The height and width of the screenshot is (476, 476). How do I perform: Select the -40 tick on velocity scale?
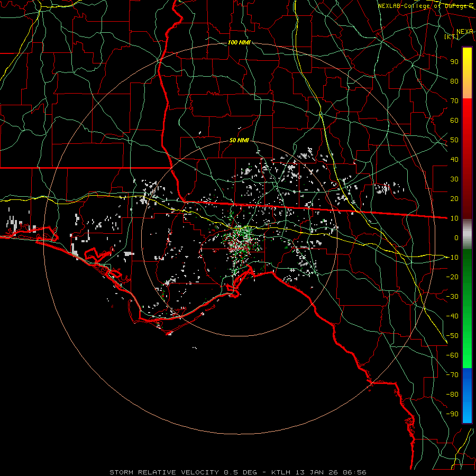click(x=452, y=316)
